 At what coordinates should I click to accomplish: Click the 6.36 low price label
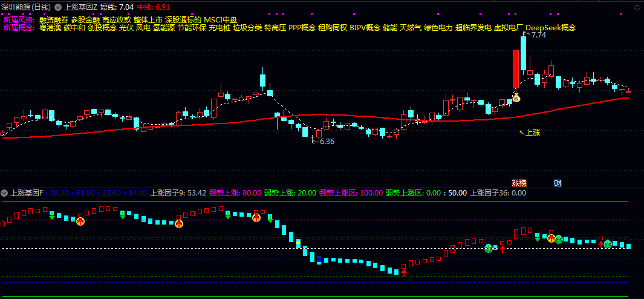pyautogui.click(x=327, y=142)
